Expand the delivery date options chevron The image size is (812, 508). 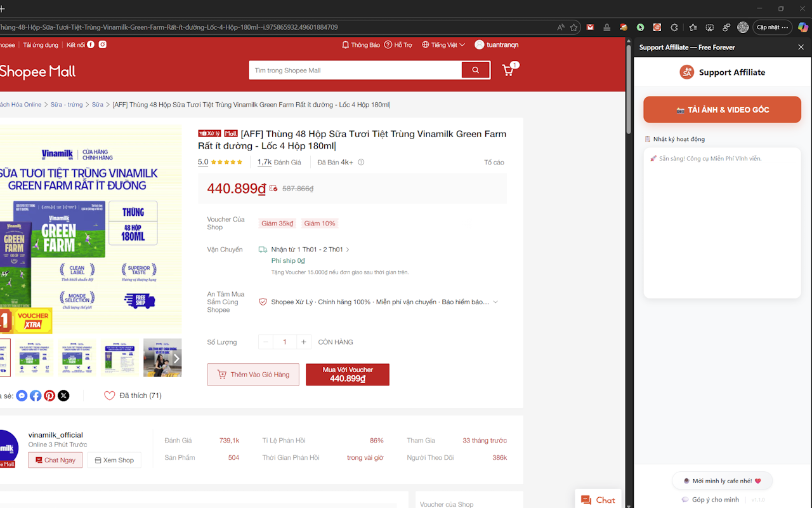(x=348, y=250)
